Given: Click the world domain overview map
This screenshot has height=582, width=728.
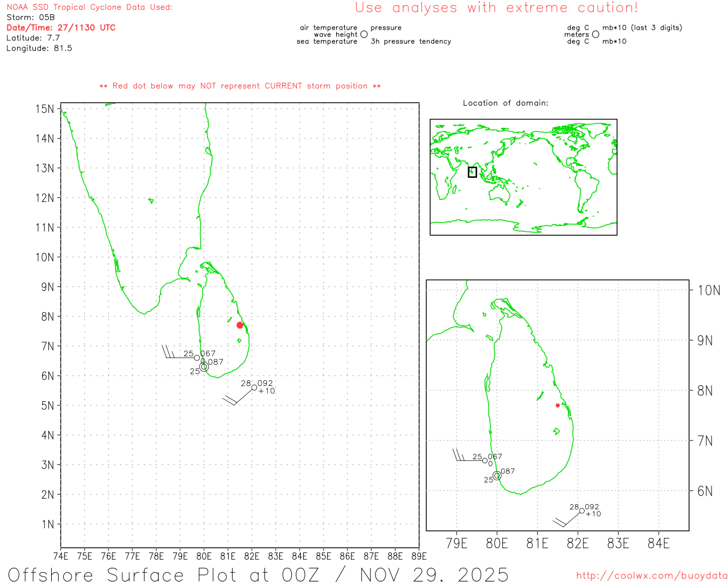Looking at the screenshot, I should 523,177.
